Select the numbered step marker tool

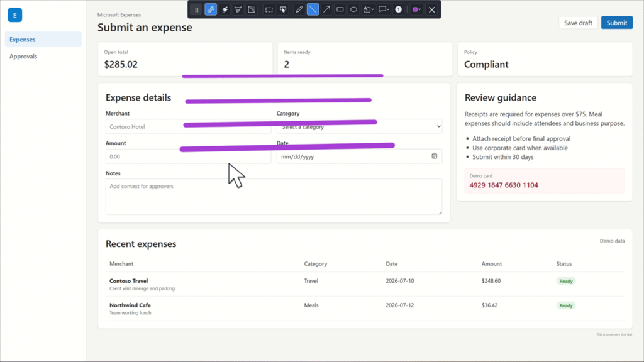[398, 9]
